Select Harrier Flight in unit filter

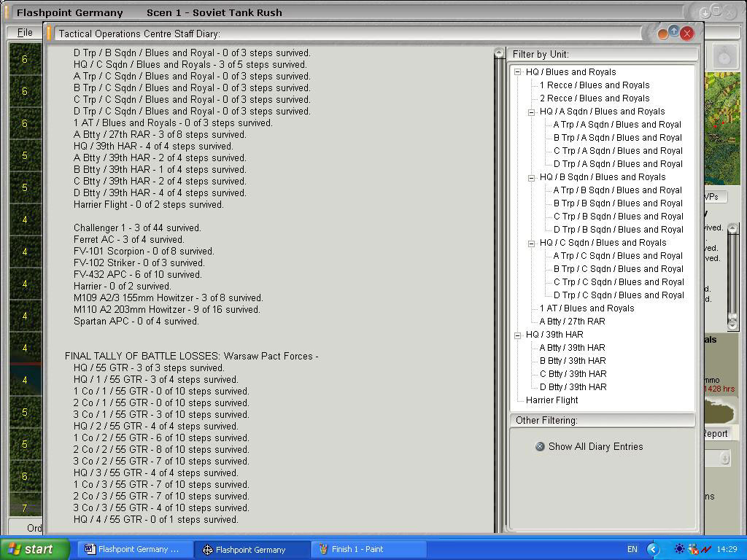[x=551, y=400]
